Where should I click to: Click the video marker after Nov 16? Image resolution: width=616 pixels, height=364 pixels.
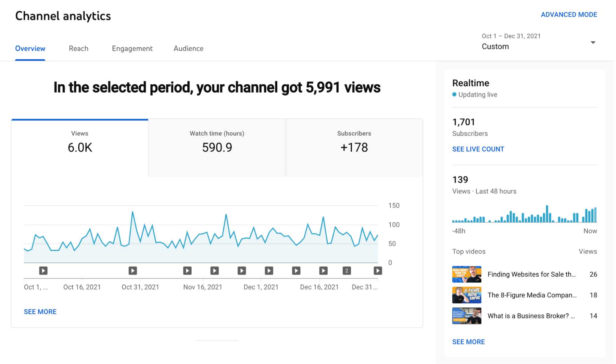click(214, 271)
